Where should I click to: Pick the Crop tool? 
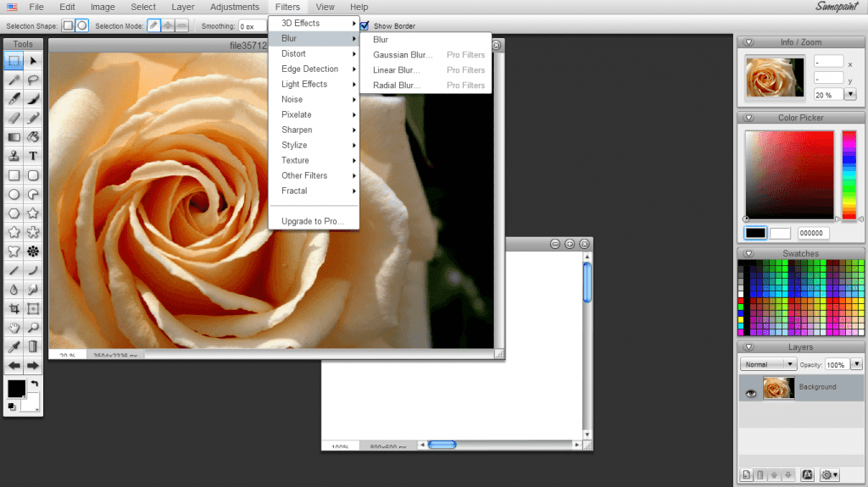14,308
